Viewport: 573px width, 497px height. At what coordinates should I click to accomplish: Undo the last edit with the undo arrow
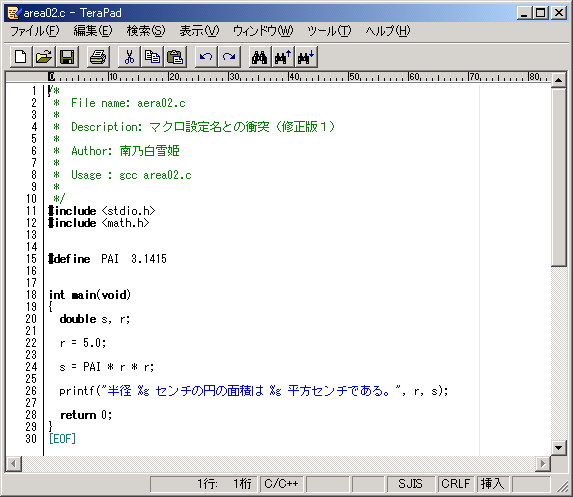click(x=206, y=57)
